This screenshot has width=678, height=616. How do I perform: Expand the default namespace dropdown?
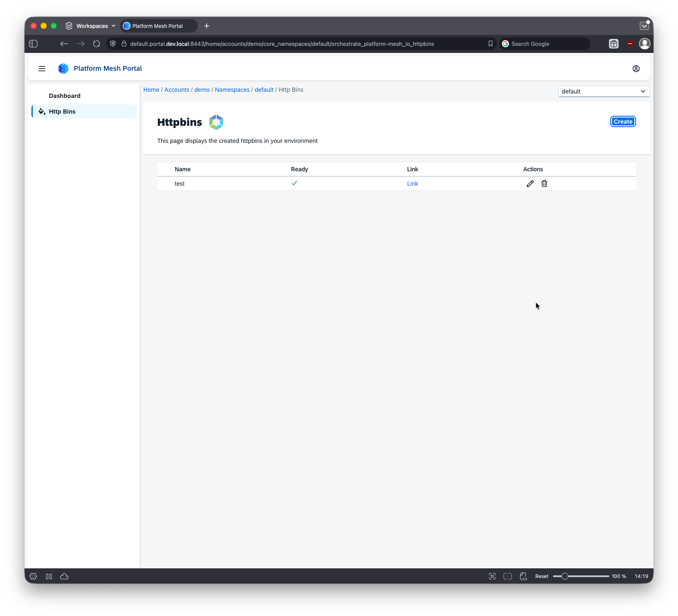click(x=604, y=91)
